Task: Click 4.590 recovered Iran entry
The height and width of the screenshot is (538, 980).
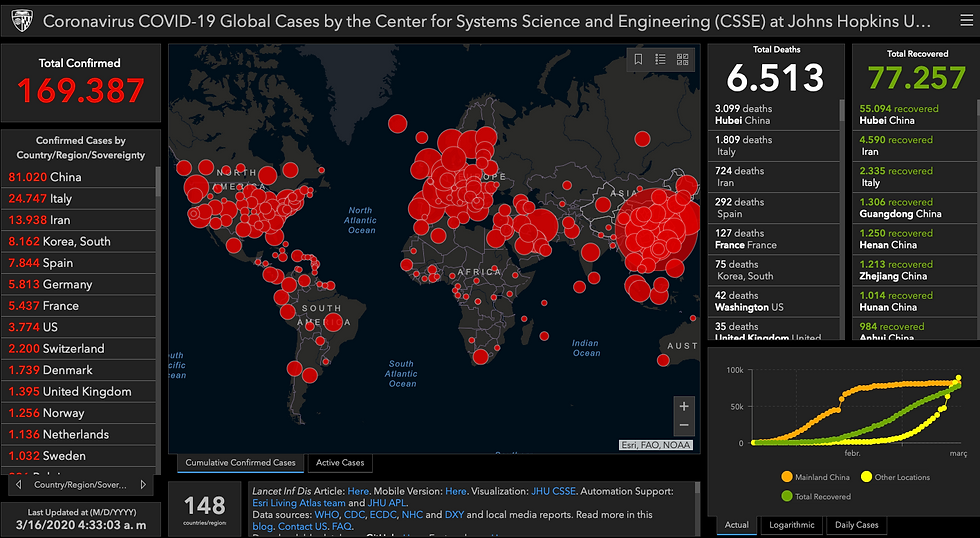Action: (x=914, y=146)
